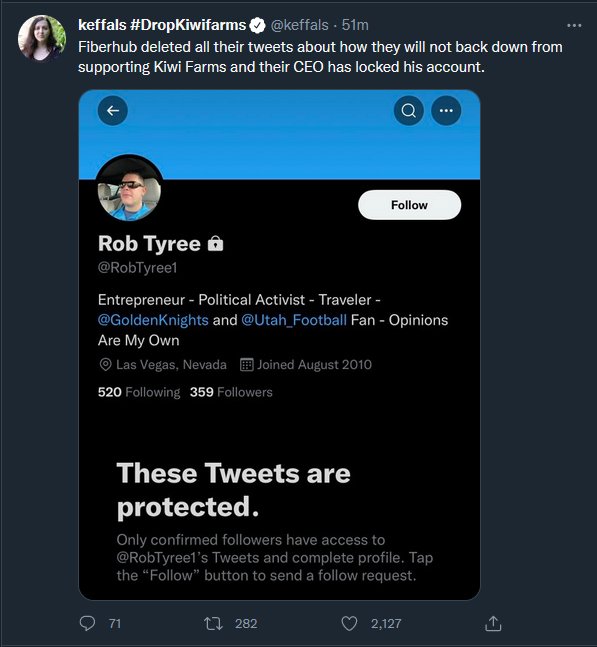This screenshot has height=647, width=597.
Task: Click the Follow button for Rob Tyree
Action: click(409, 205)
